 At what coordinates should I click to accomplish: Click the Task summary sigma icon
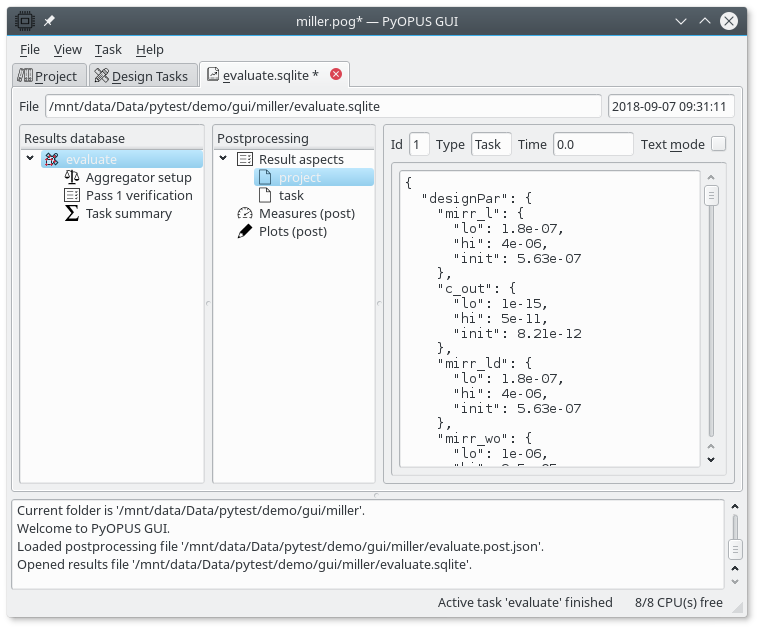click(x=72, y=213)
